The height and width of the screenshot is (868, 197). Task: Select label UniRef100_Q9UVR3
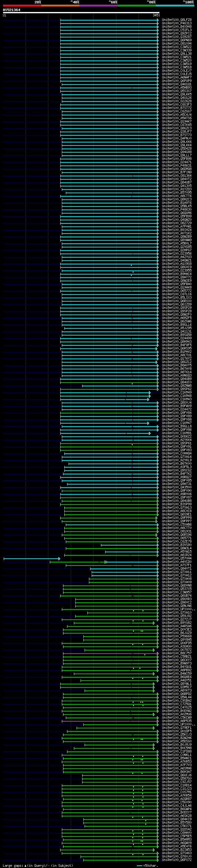(x=177, y=599)
